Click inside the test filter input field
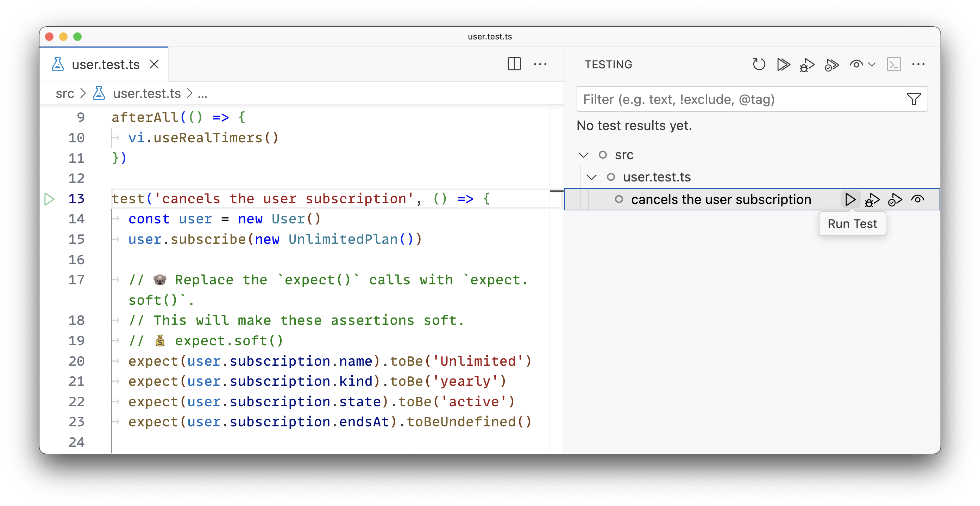980x506 pixels. (x=723, y=99)
